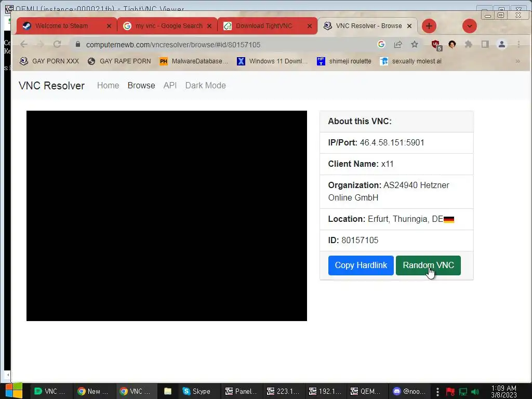Viewport: 532px width, 399px height.
Task: Close the my vnc Google Search tab
Action: coord(209,26)
